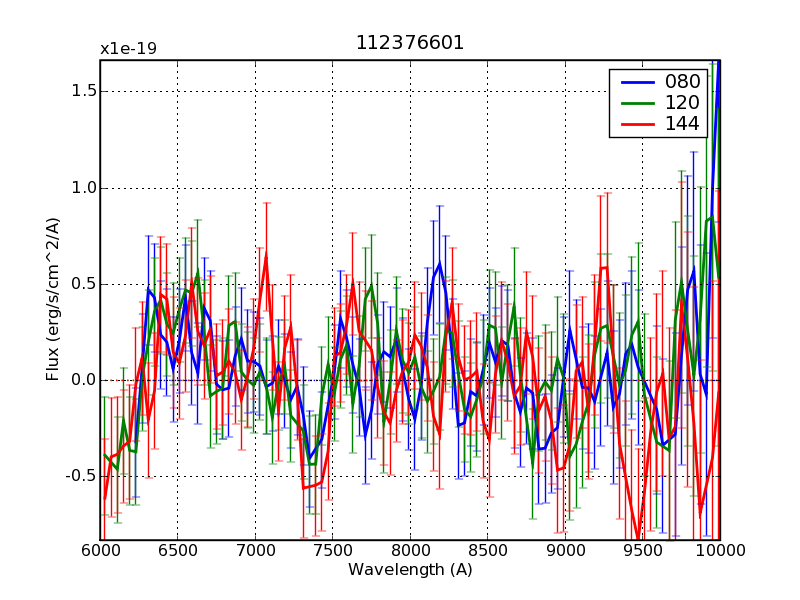The height and width of the screenshot is (600, 800).
Task: Click the 1.0 y-axis tick label
Action: pyautogui.click(x=82, y=188)
